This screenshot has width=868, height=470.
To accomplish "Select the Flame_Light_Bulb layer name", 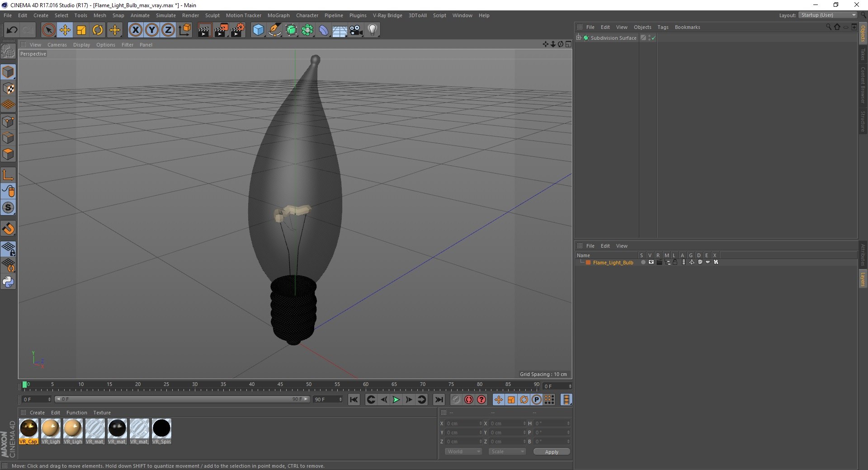I will 613,263.
